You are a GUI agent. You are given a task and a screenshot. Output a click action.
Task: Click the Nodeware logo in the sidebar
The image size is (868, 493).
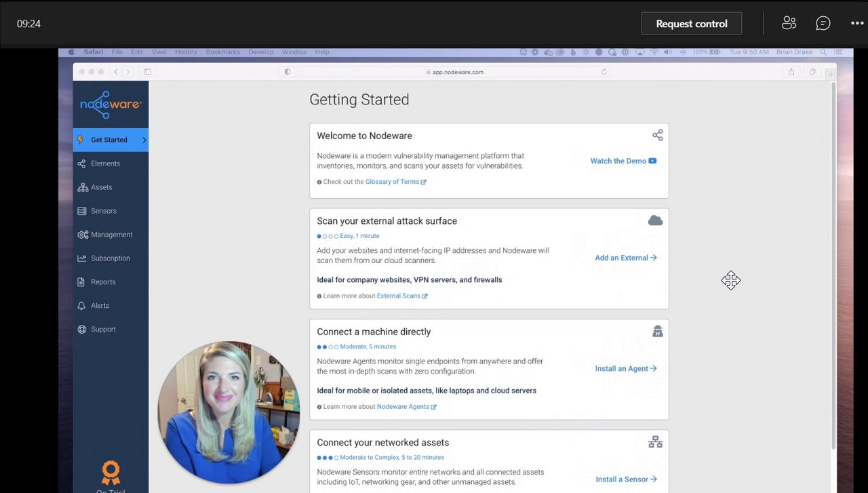[111, 104]
